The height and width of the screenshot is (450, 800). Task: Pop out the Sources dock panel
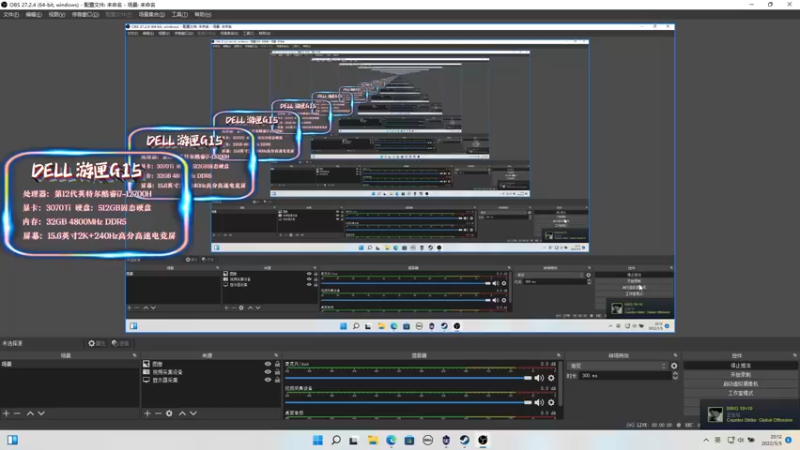point(276,355)
